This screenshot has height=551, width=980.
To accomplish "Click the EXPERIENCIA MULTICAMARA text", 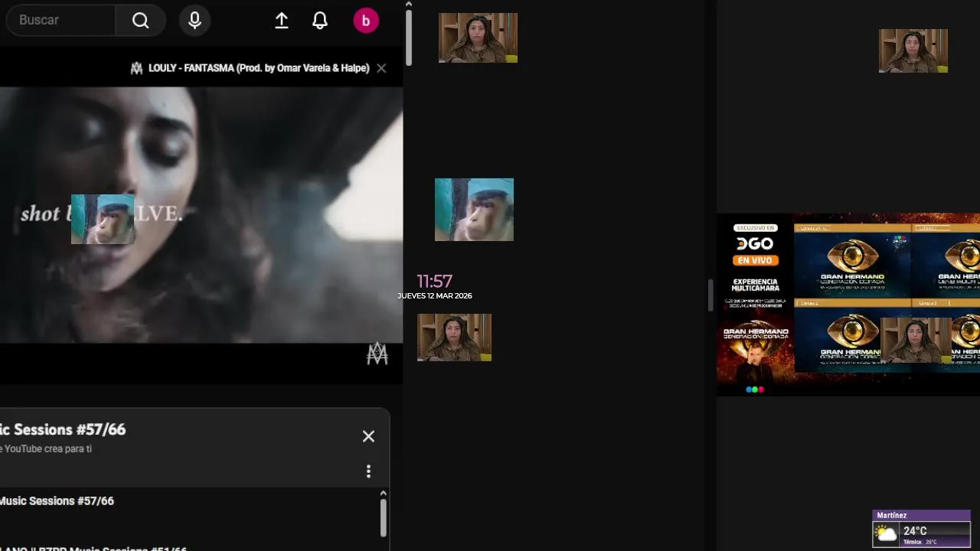I will click(755, 285).
